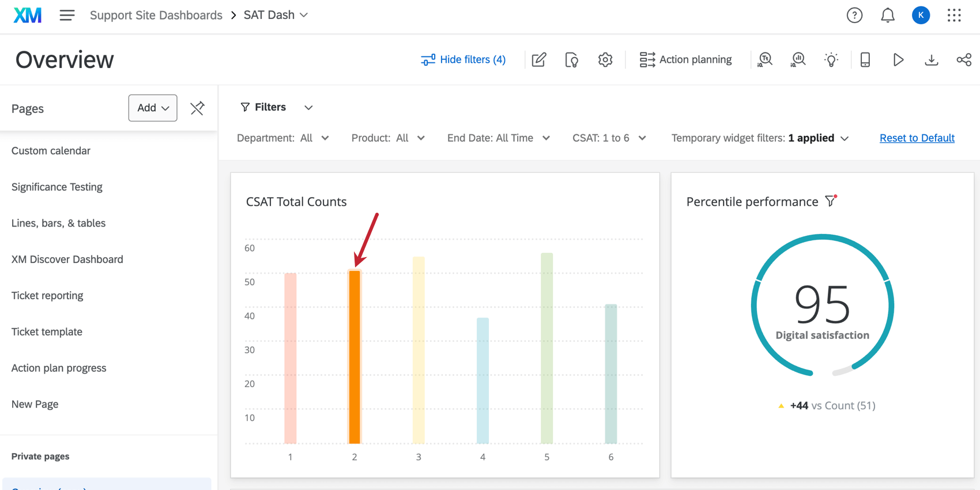Open the CSAT: 1 to 6 dropdown
Image resolution: width=980 pixels, height=490 pixels.
[609, 138]
